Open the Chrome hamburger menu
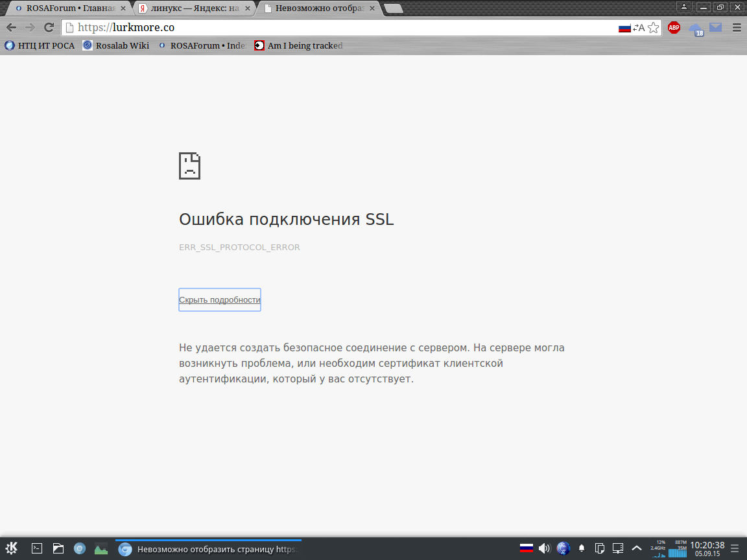The image size is (747, 560). [737, 28]
